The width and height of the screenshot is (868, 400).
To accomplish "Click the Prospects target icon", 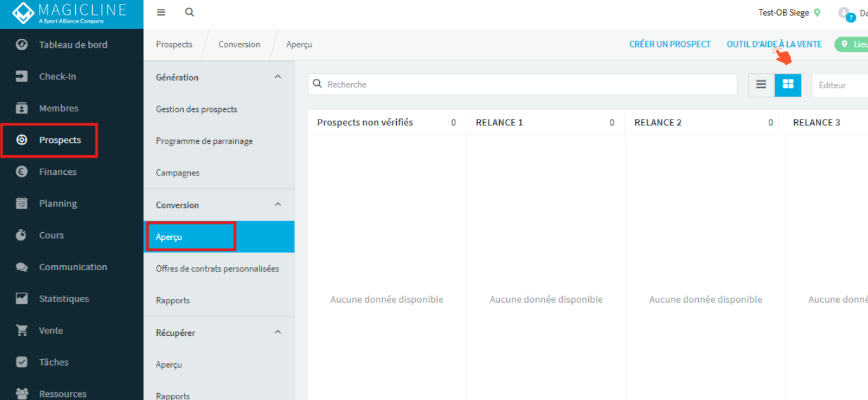I will tap(22, 140).
